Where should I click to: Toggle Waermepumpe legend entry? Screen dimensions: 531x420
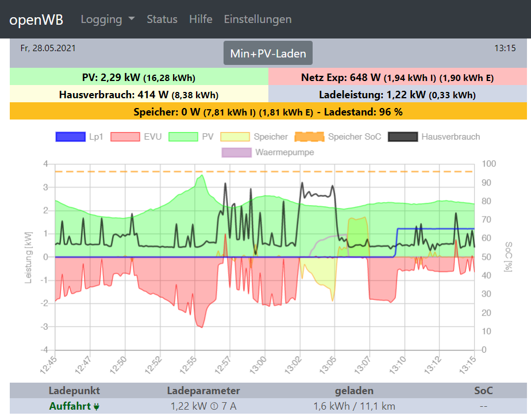(284, 153)
